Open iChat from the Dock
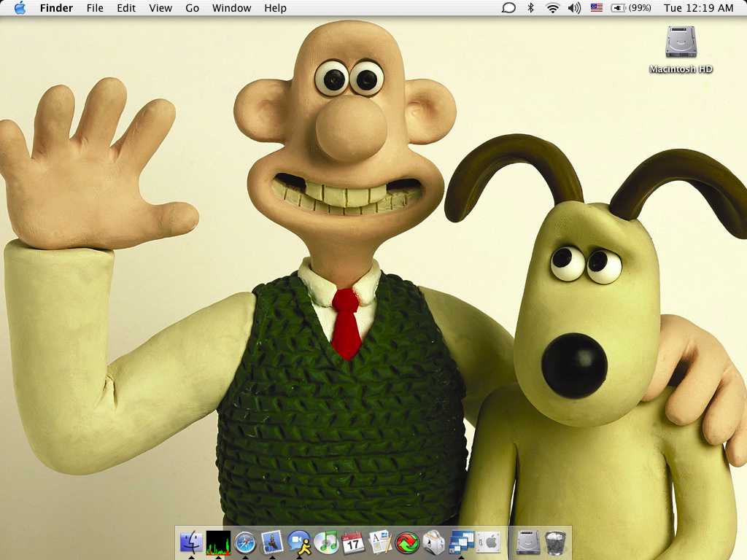 (300, 542)
